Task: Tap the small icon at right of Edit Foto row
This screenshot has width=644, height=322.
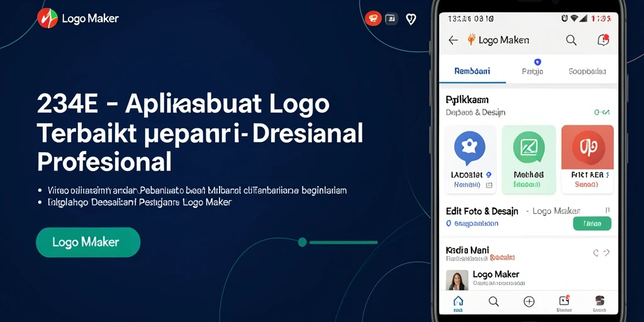Action: [608, 210]
